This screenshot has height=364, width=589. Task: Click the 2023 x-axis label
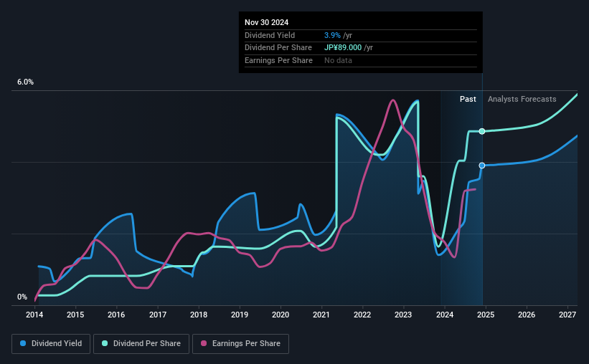point(403,315)
